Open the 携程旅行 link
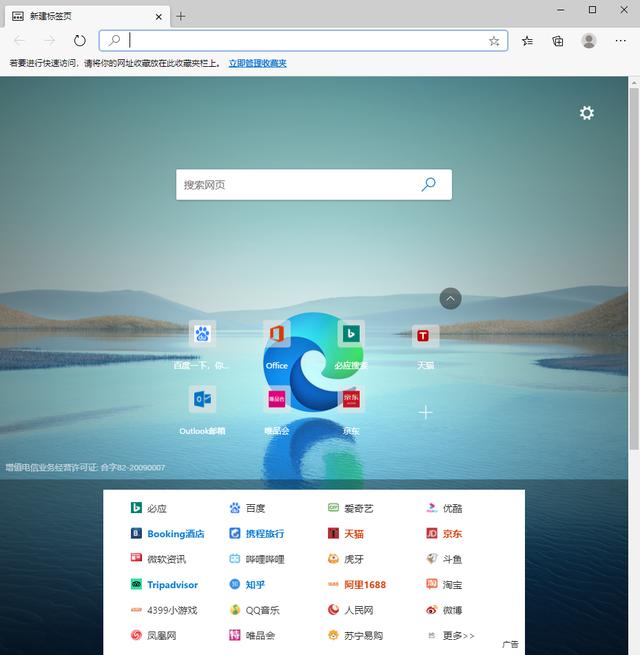Screen dimensions: 640x655 (x=257, y=533)
